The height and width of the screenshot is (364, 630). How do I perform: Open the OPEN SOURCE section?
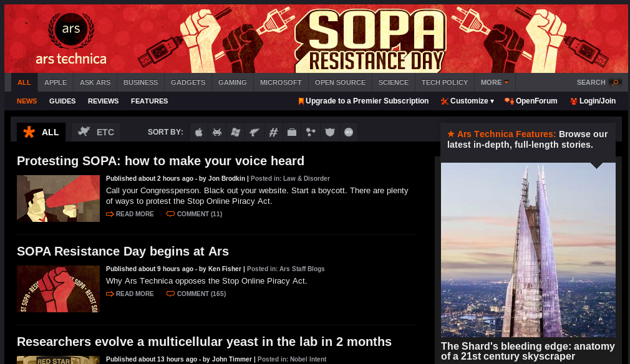coord(341,82)
